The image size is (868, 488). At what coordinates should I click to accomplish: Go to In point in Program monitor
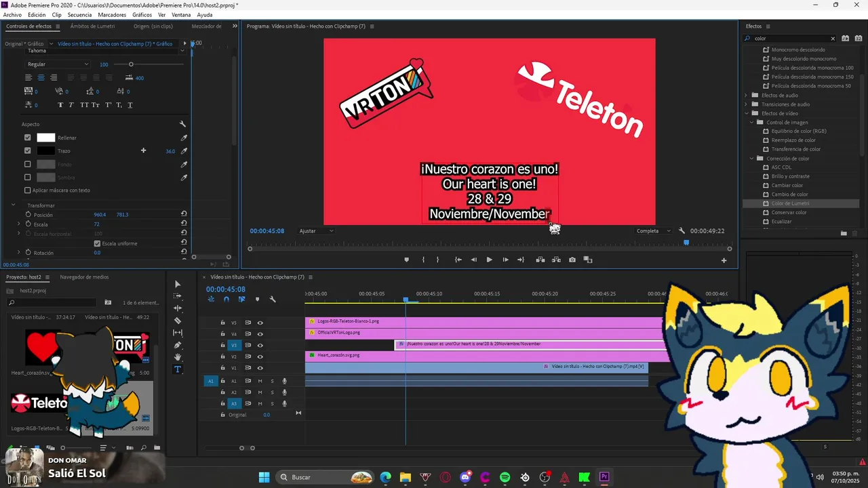(x=458, y=260)
